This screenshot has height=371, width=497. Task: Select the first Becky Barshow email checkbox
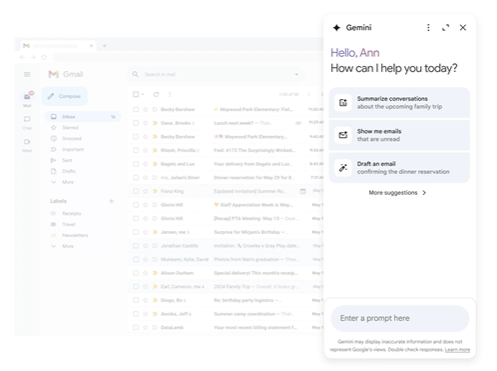click(136, 109)
